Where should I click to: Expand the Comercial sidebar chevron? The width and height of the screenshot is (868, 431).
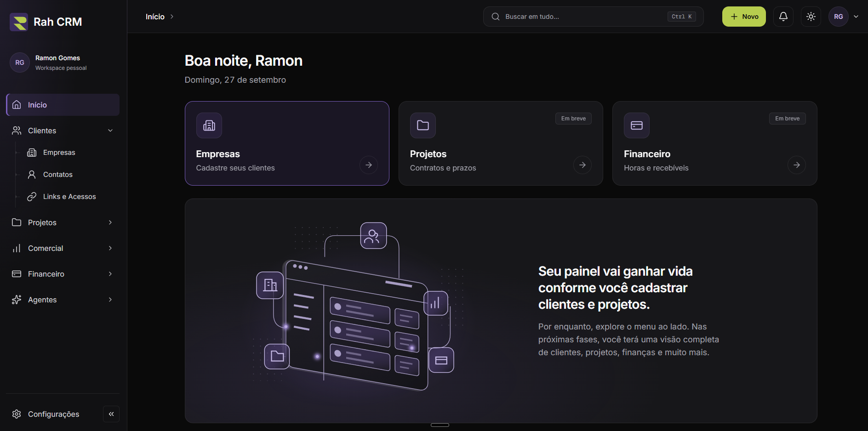110,248
